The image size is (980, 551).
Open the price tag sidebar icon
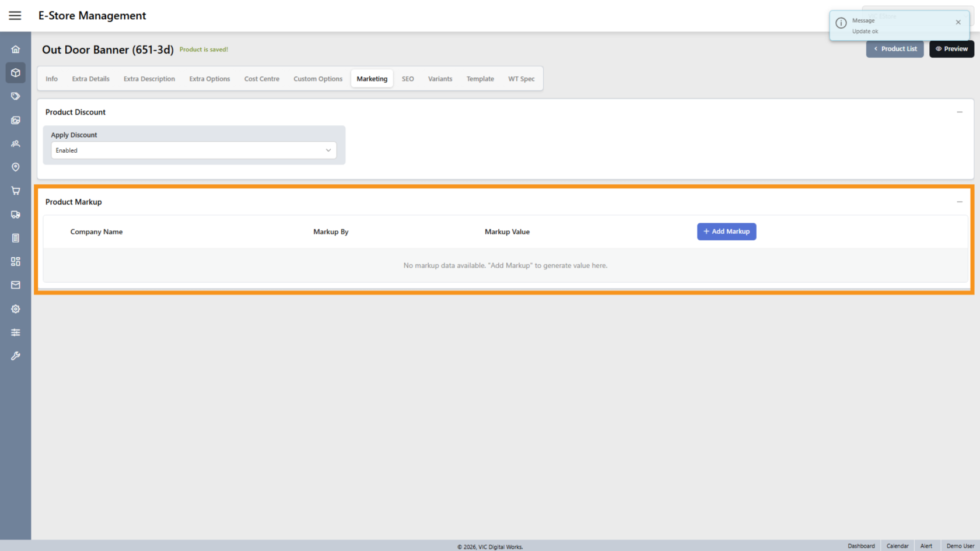point(16,96)
